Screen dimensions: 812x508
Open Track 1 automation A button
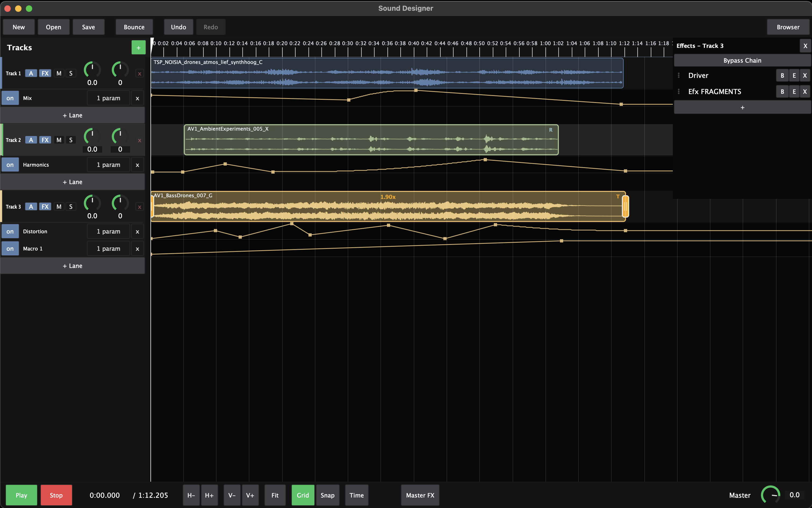31,73
